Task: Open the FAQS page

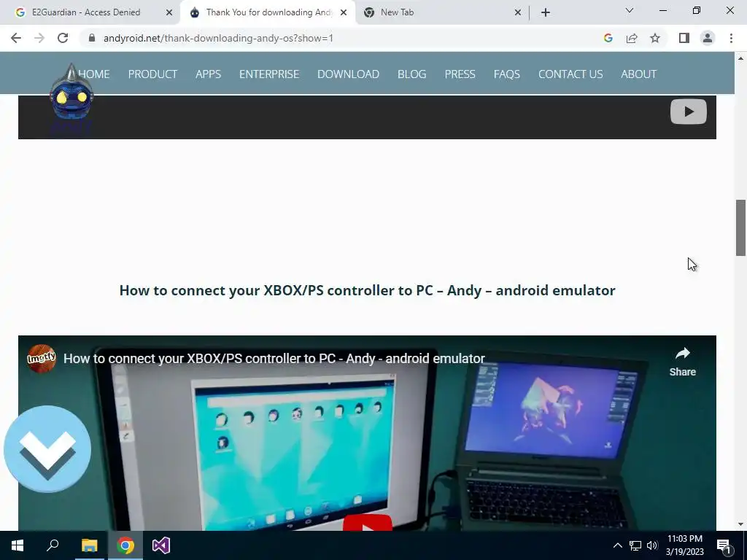Action: [x=507, y=74]
